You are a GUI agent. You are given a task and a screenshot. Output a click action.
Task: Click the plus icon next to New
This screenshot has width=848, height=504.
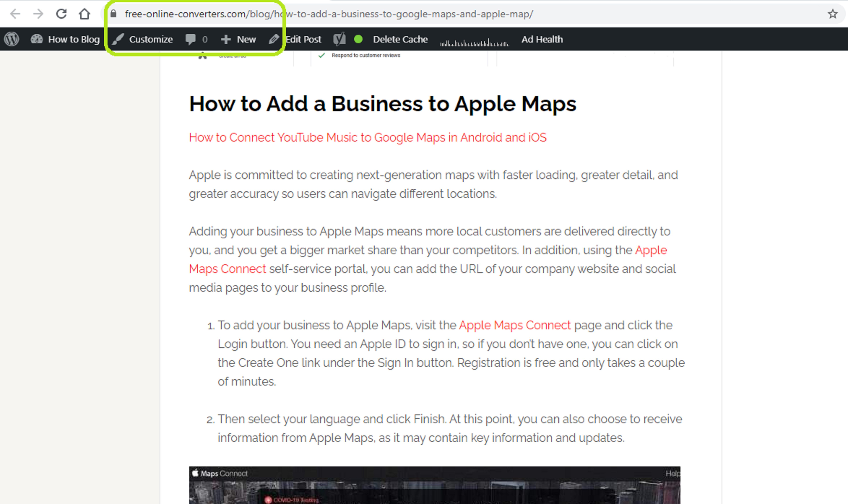pyautogui.click(x=226, y=39)
